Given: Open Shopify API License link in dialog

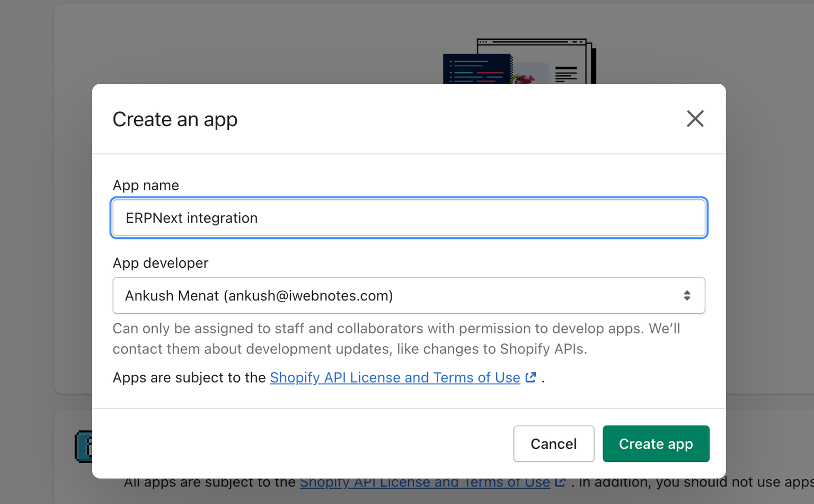Looking at the screenshot, I should [395, 377].
